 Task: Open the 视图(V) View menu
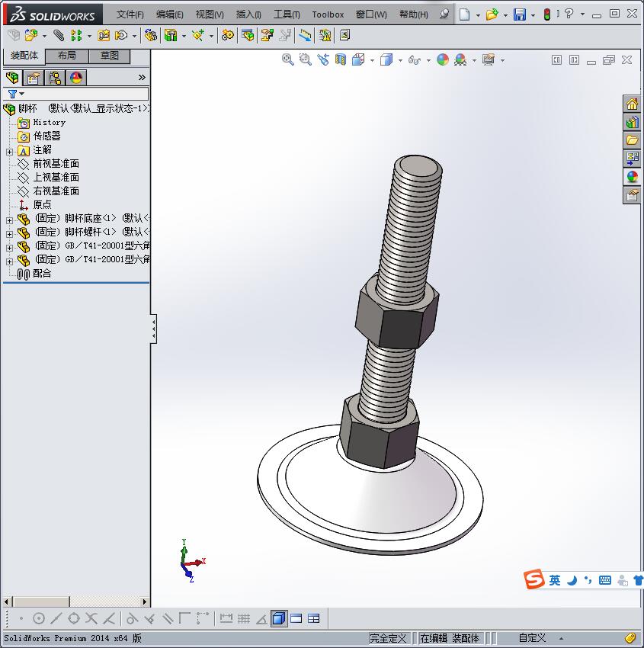pos(210,14)
